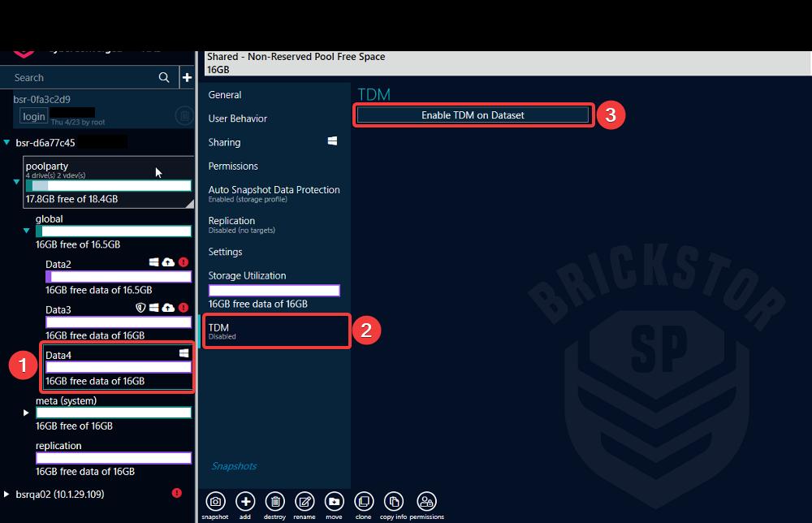This screenshot has width=812, height=523.
Task: Open the copy info icon
Action: [x=393, y=502]
